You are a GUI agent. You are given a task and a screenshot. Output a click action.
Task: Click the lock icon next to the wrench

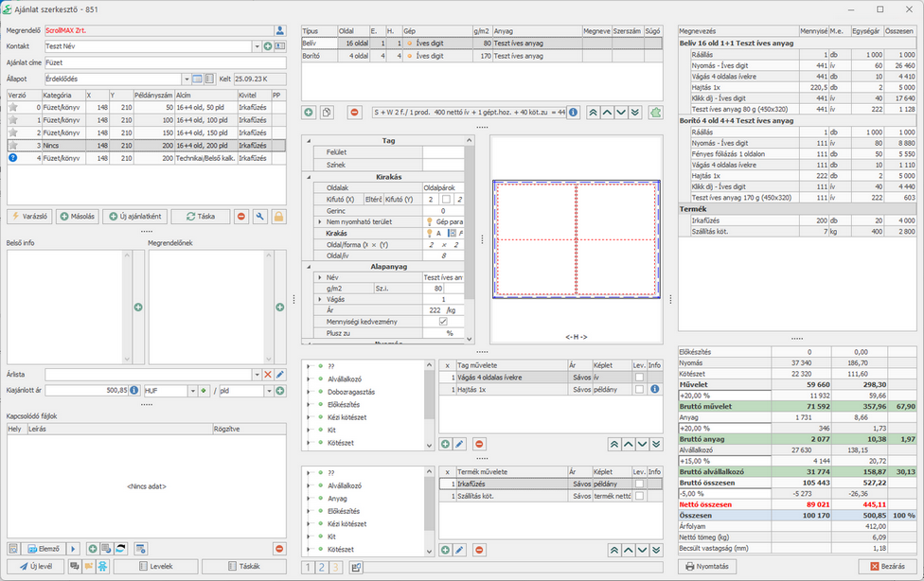point(278,217)
